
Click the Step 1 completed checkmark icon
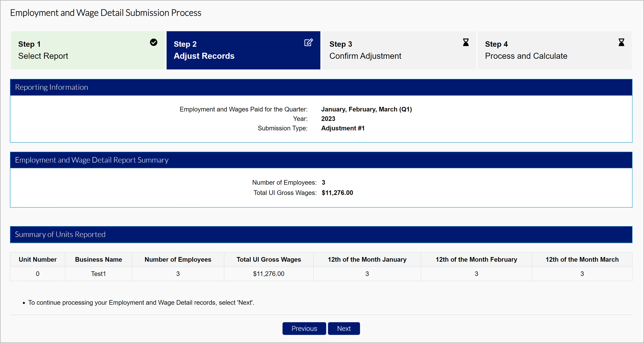[x=153, y=42]
